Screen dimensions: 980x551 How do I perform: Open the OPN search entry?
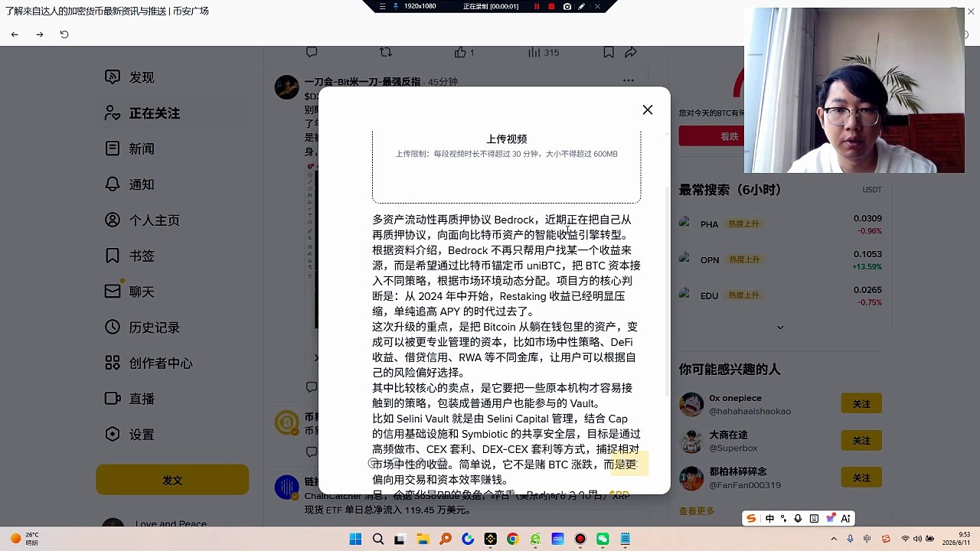780,260
